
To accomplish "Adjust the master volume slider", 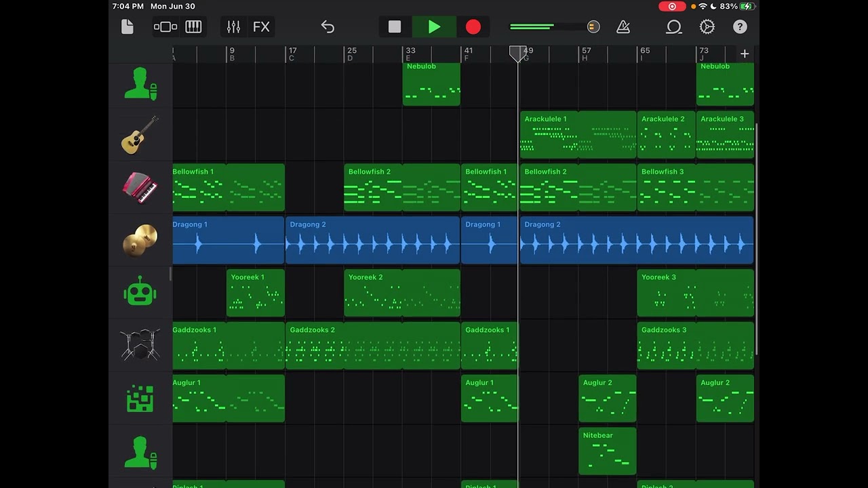I will coord(555,27).
